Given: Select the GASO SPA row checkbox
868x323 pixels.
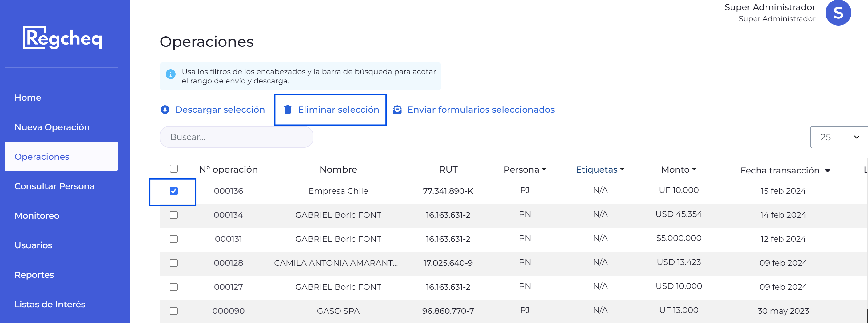Looking at the screenshot, I should (x=173, y=311).
